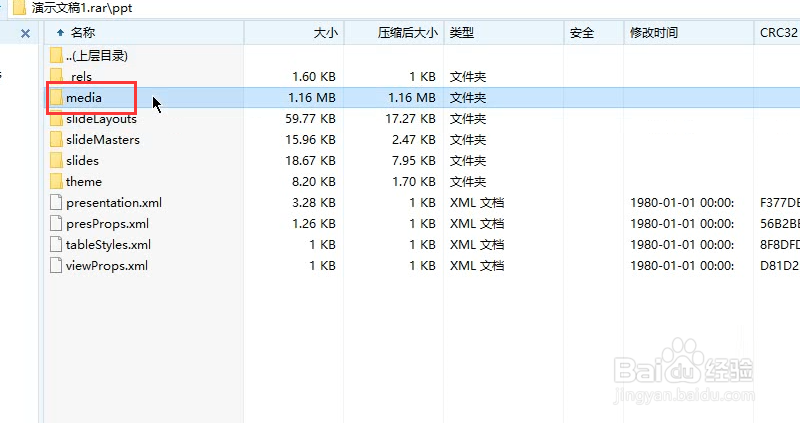Screen dimensions: 800x423
Task: Click the 1.70 KB compressed size value
Action: click(x=414, y=181)
